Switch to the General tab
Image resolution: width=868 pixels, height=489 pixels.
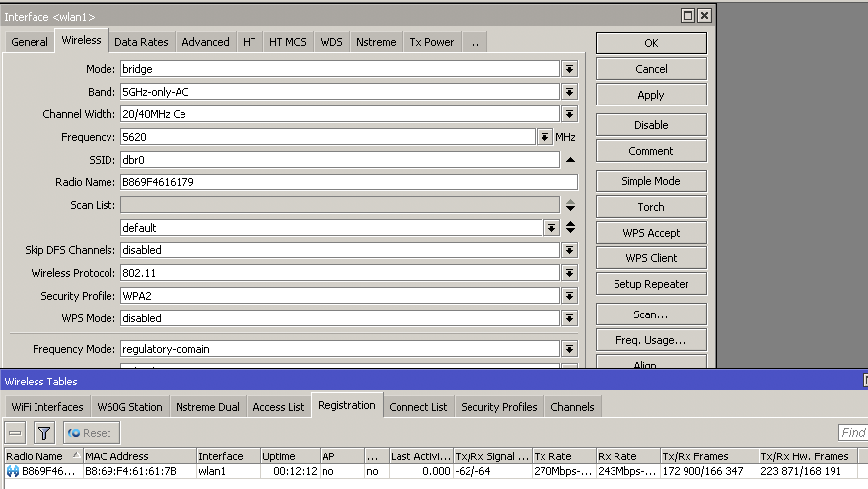point(30,42)
